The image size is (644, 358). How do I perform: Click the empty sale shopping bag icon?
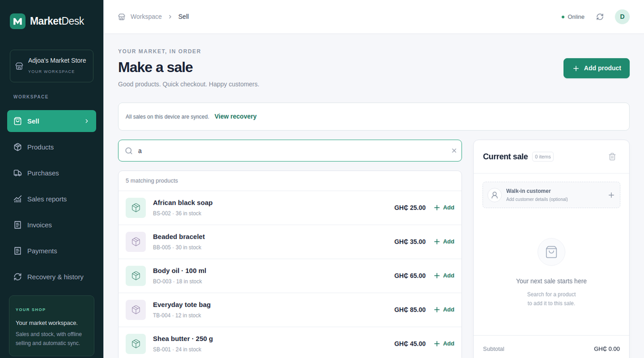pyautogui.click(x=551, y=252)
